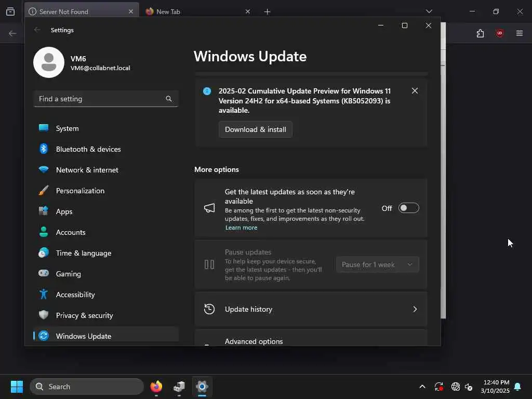The width and height of the screenshot is (532, 399).
Task: Open network globe tray icon
Action: pyautogui.click(x=455, y=387)
